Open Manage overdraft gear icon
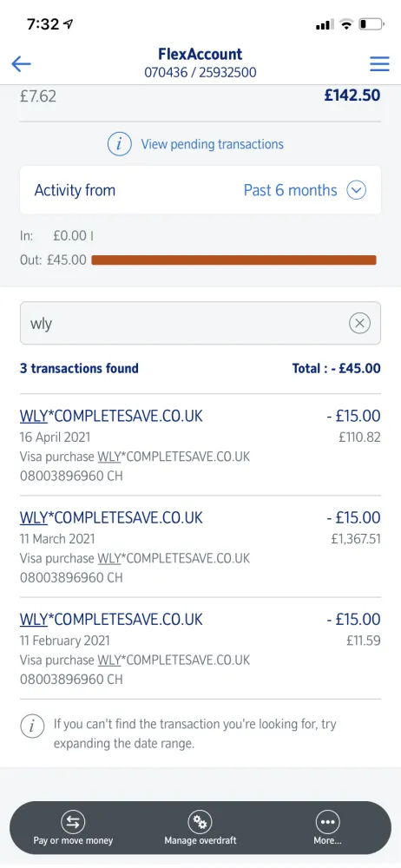 click(x=200, y=823)
